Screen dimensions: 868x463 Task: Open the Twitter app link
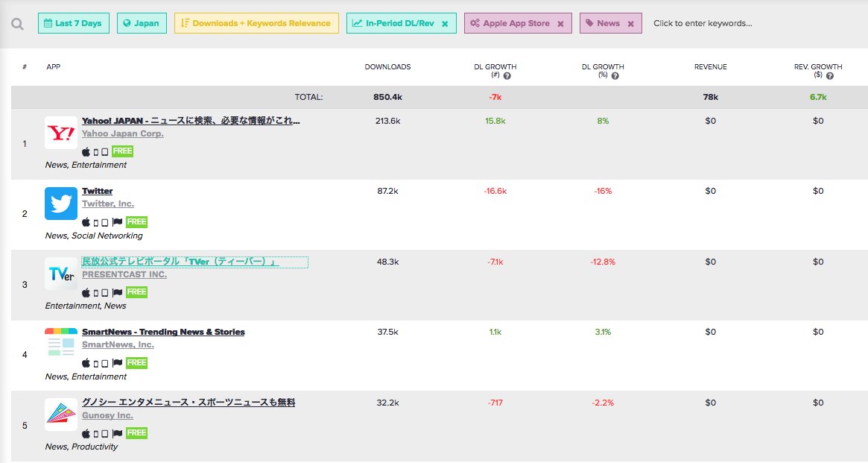coord(98,191)
